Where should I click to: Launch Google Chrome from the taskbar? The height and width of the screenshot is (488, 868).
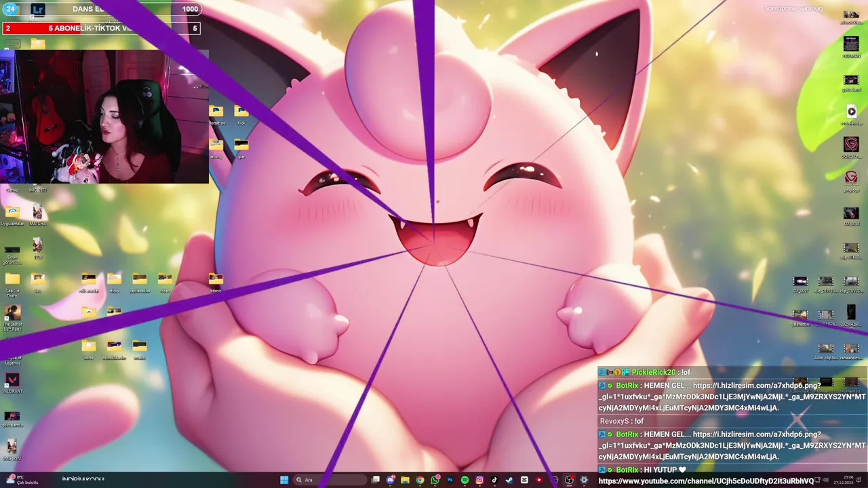point(420,480)
